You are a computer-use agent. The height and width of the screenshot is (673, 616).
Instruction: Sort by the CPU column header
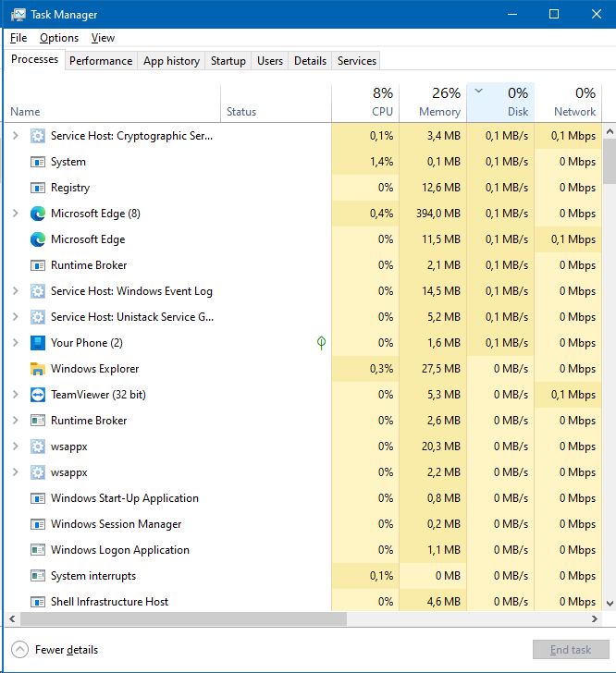pos(365,103)
